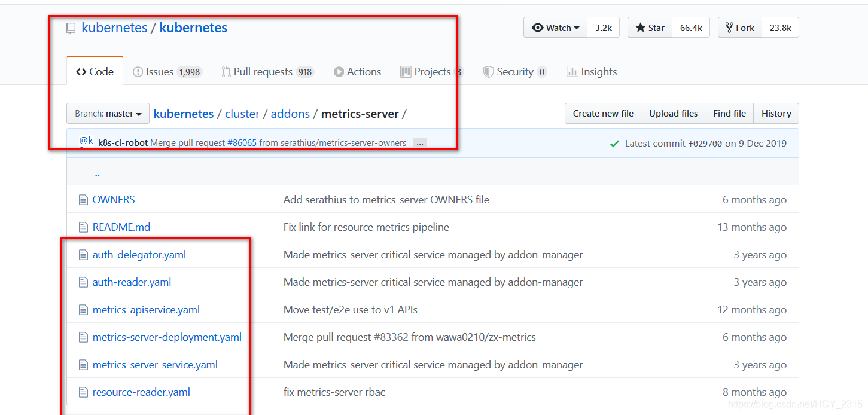Click the green commit status checkmark
This screenshot has width=868, height=415.
pyautogui.click(x=614, y=144)
